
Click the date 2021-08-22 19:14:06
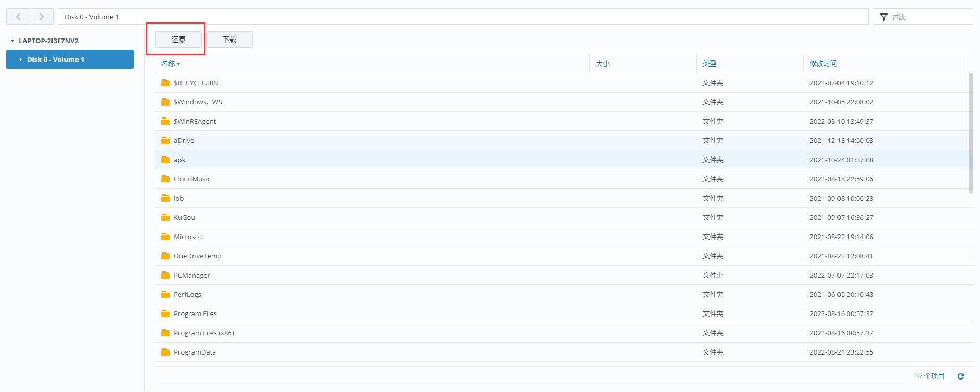[841, 237]
